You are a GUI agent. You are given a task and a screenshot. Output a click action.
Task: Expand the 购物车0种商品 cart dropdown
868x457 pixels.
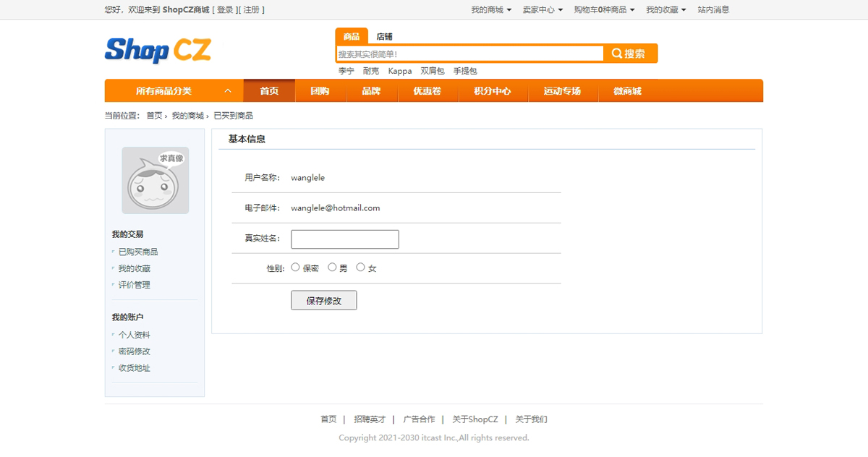pyautogui.click(x=604, y=9)
